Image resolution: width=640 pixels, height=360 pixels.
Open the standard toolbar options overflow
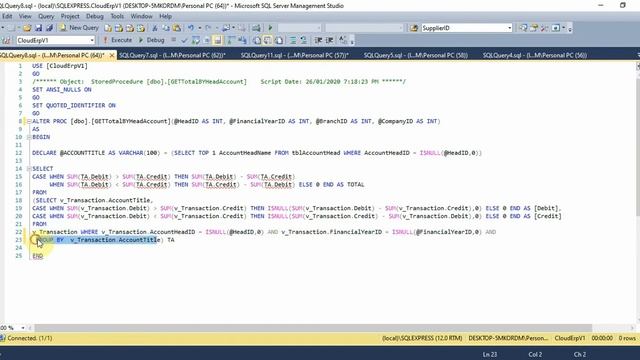570,29
